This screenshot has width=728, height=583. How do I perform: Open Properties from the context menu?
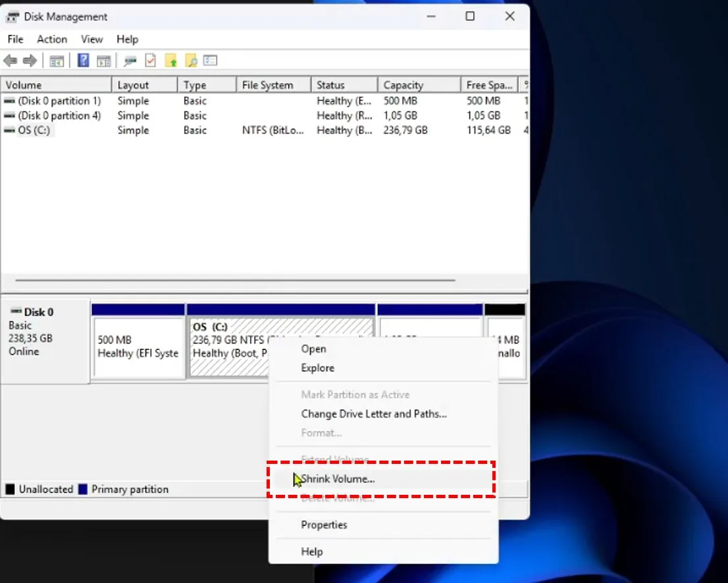click(x=324, y=524)
